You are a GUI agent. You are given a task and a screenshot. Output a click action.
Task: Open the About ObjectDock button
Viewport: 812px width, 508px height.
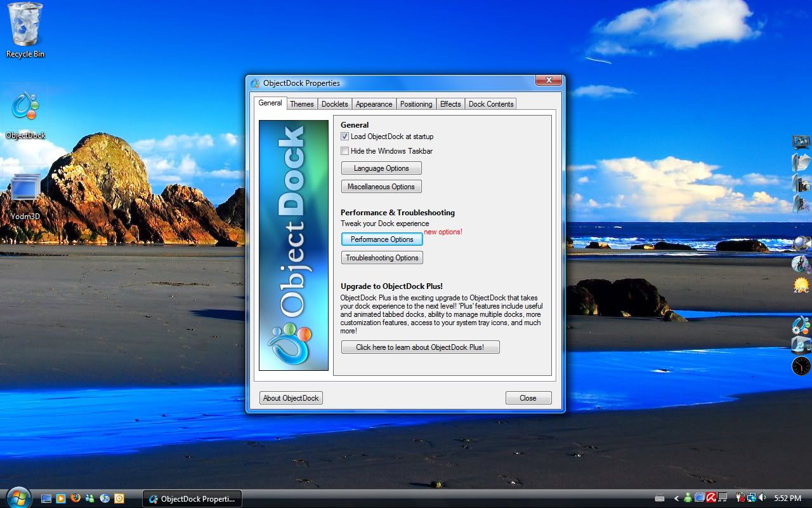[x=291, y=398]
